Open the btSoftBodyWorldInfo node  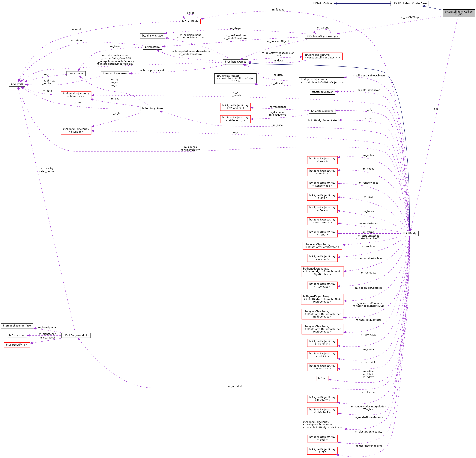(76, 335)
